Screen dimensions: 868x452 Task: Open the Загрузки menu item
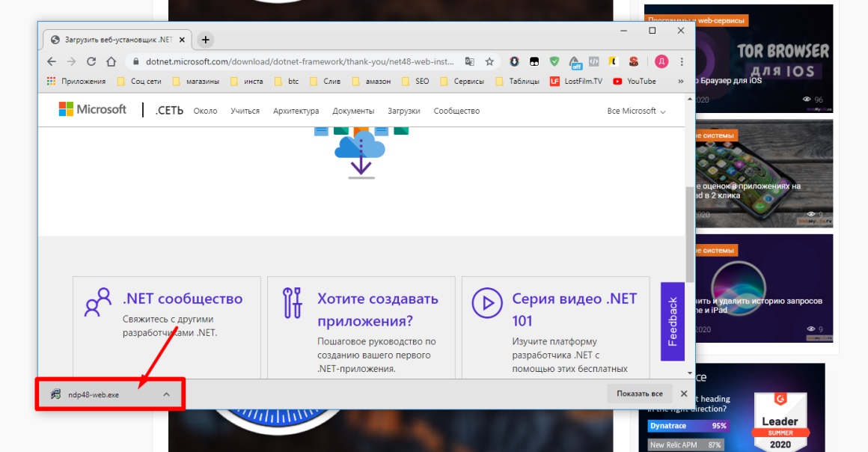404,111
